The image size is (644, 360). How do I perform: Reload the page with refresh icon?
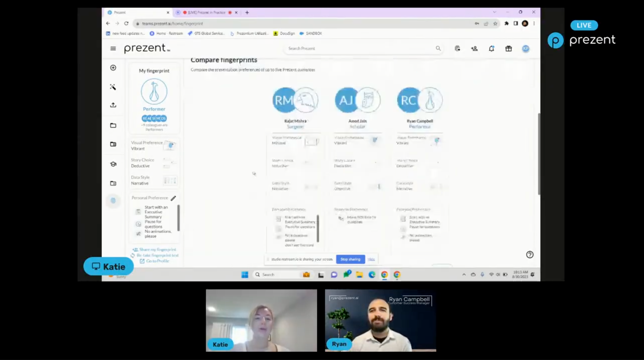126,23
